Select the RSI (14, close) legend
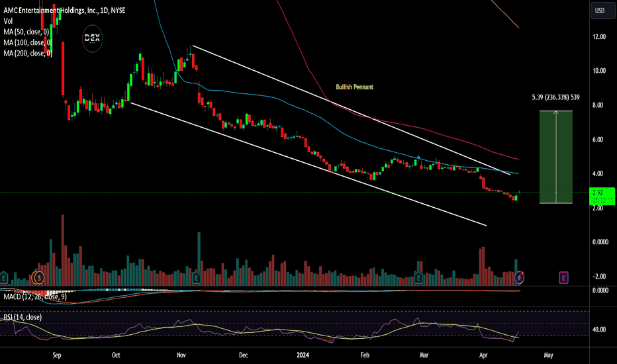 point(23,317)
